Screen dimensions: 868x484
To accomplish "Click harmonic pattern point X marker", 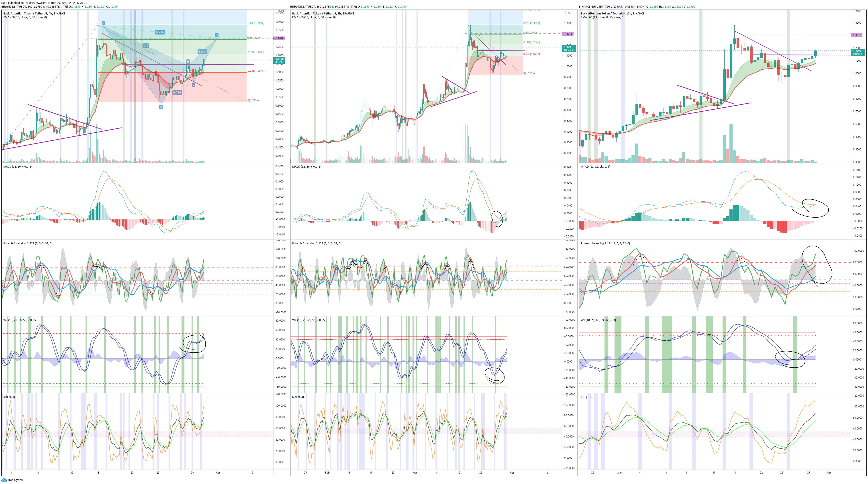I will point(103,23).
